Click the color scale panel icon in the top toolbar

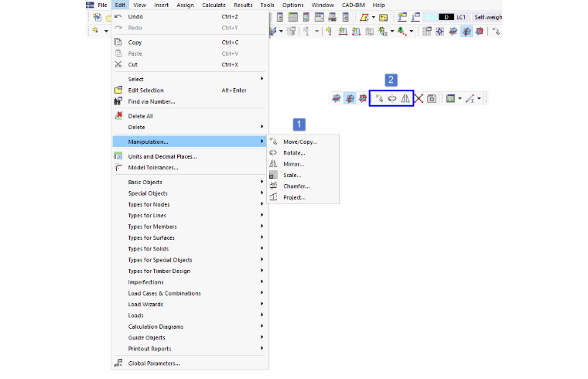(306, 17)
